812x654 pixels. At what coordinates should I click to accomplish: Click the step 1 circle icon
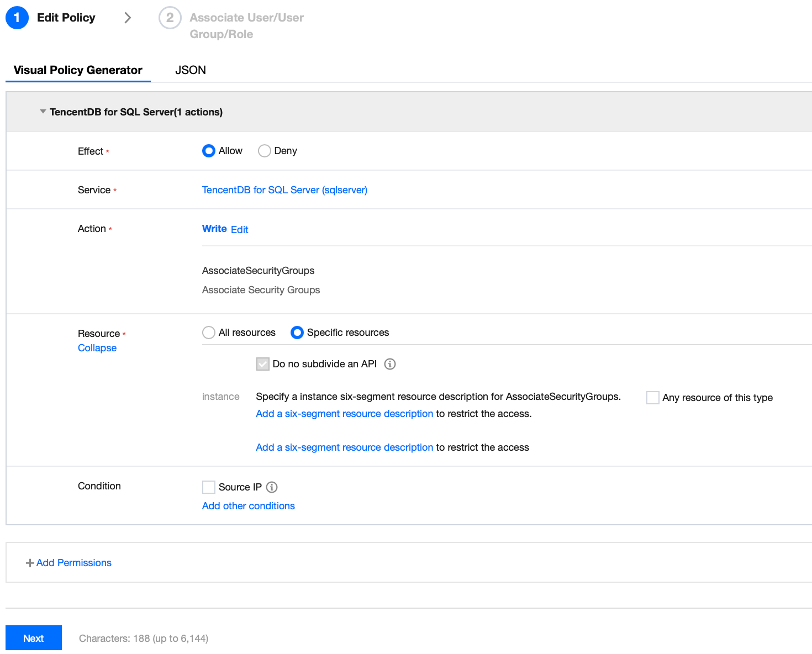(x=17, y=18)
